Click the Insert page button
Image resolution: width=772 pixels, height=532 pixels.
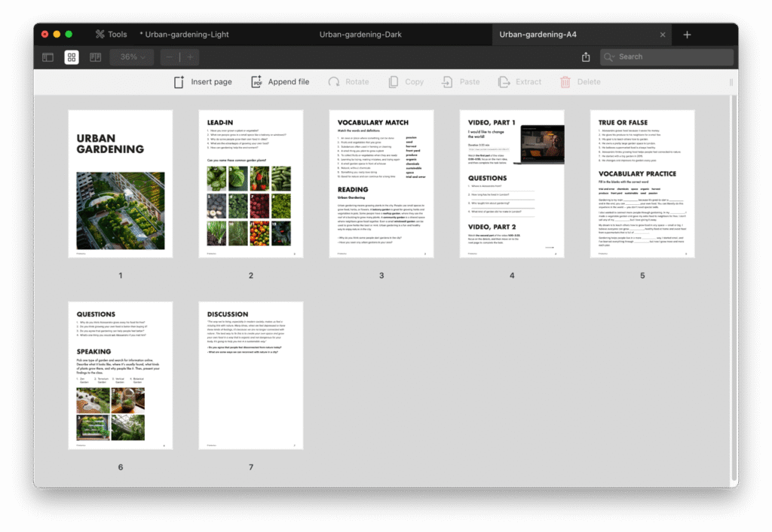203,82
